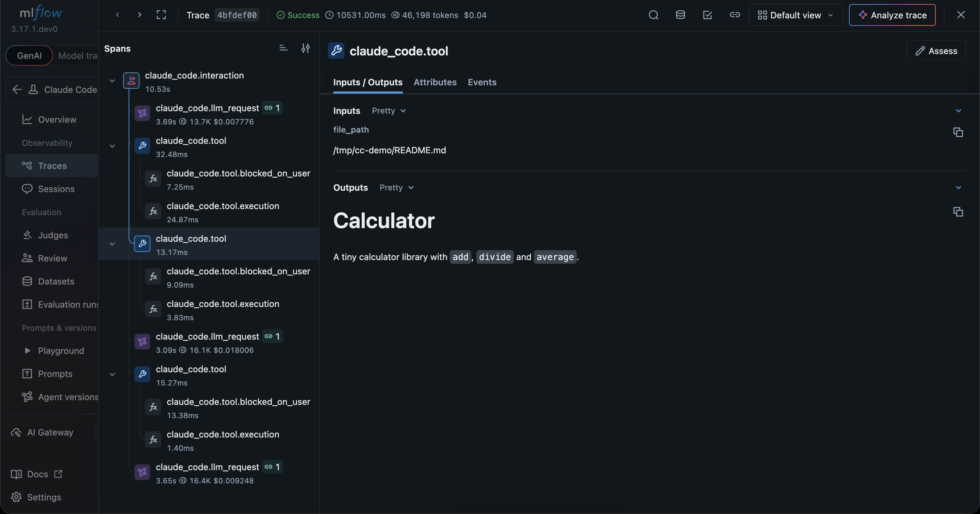This screenshot has height=514, width=980.
Task: Click the Assess button
Action: [936, 51]
